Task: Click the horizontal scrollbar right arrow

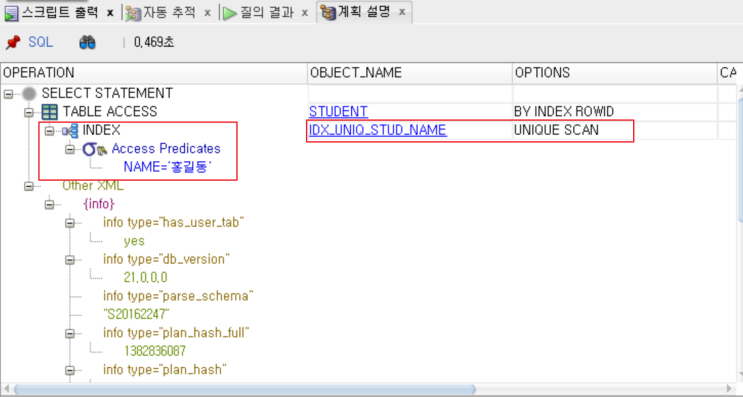Action: click(x=730, y=389)
